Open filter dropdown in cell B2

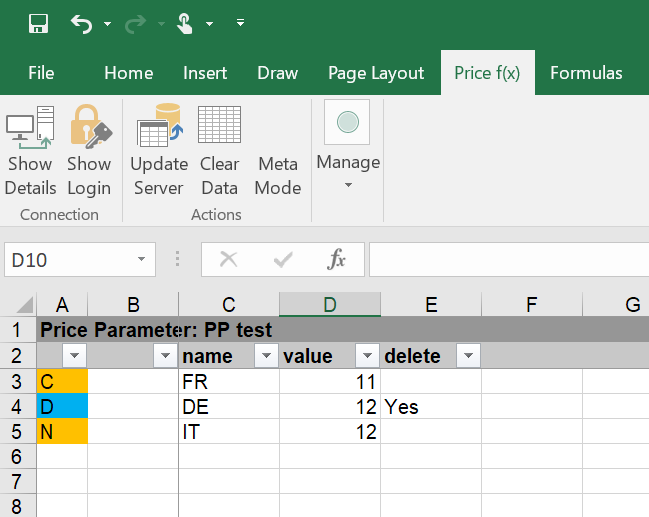[x=165, y=355]
